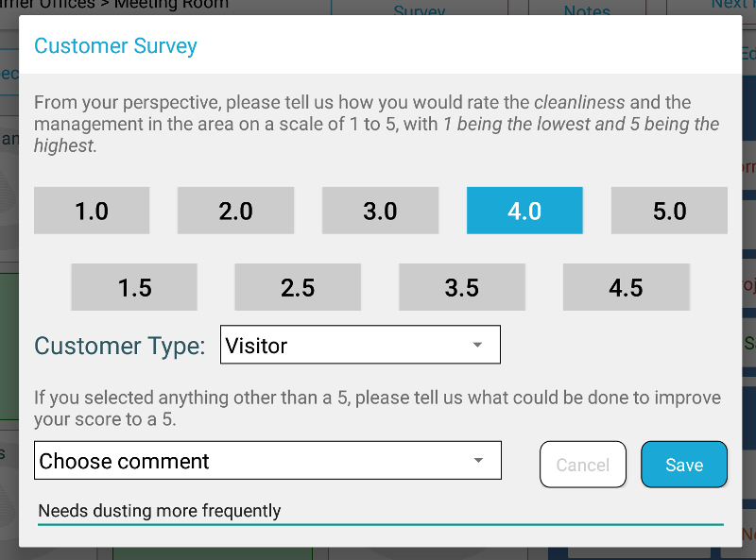Save the survey response
The width and height of the screenshot is (756, 560).
point(684,465)
